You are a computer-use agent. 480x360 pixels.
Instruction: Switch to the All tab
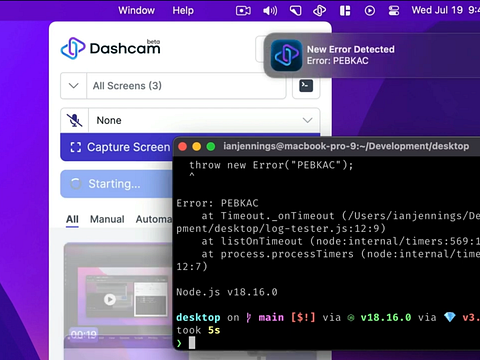72,219
